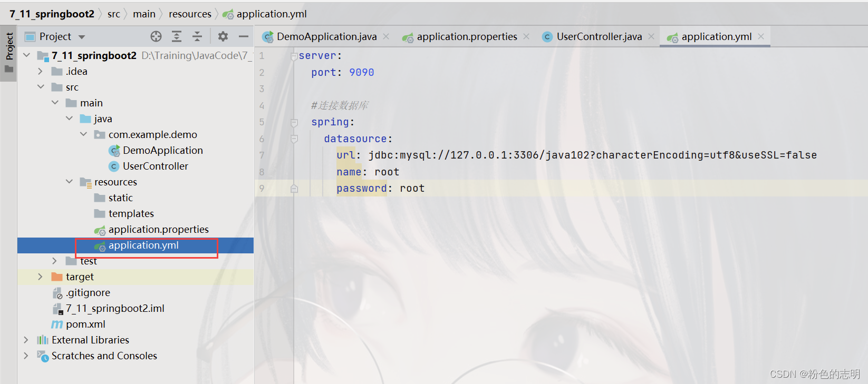Click the resources folder icon
Screen dimensions: 868x384
85,182
